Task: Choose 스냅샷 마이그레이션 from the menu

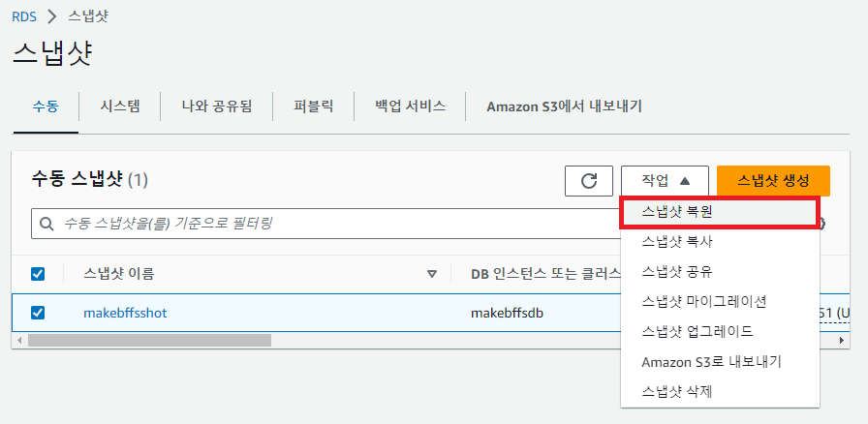Action: coord(720,302)
